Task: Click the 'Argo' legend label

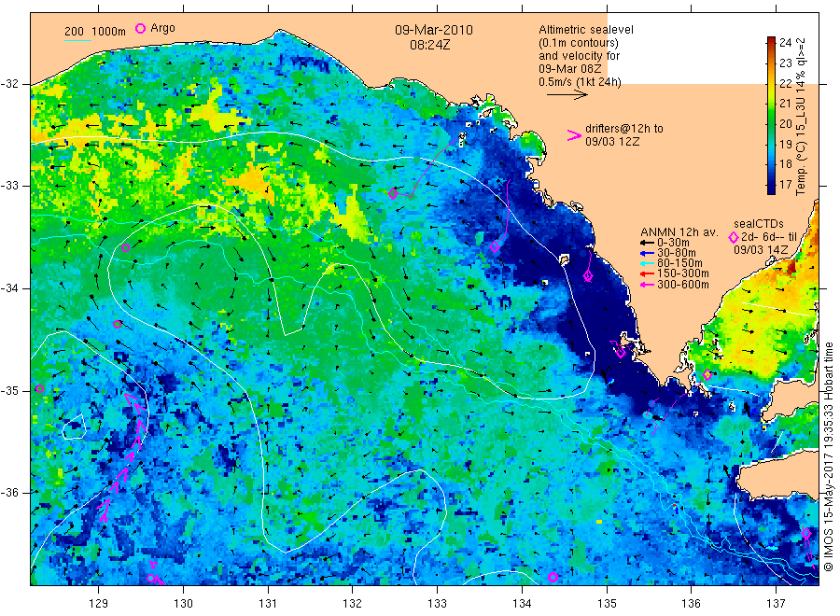Action: click(x=162, y=28)
